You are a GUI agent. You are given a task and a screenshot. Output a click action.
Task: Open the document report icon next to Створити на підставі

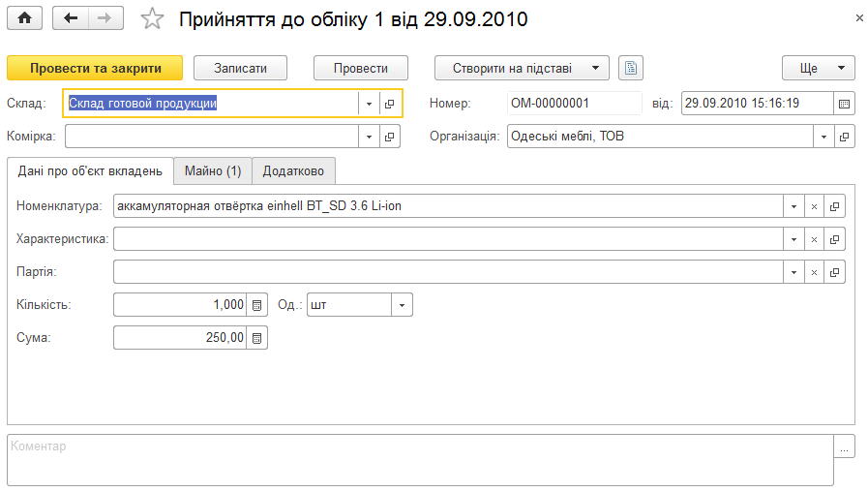(x=631, y=68)
